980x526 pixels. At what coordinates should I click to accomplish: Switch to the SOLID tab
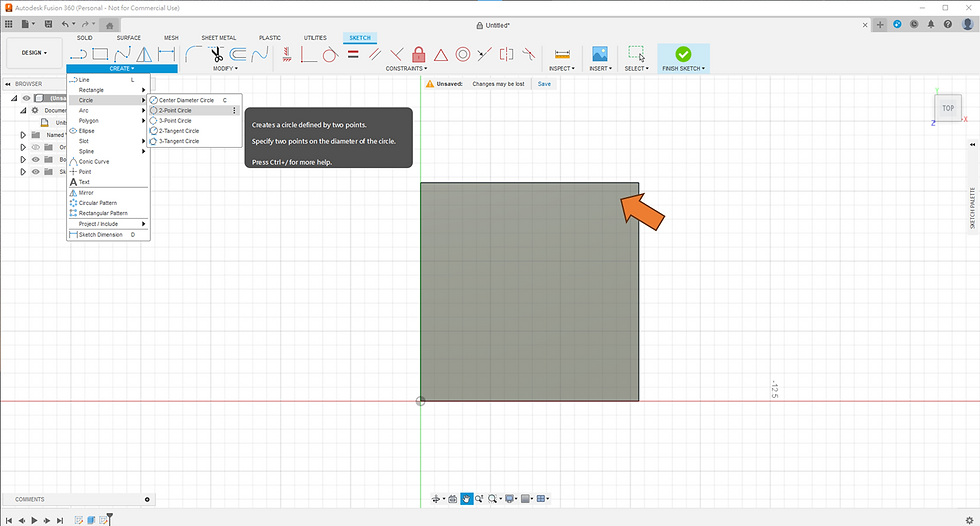click(84, 37)
